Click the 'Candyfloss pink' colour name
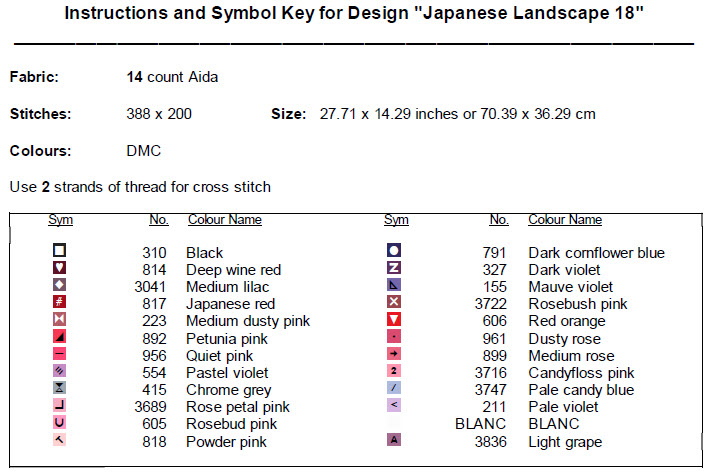The width and height of the screenshot is (712, 475). tap(581, 373)
